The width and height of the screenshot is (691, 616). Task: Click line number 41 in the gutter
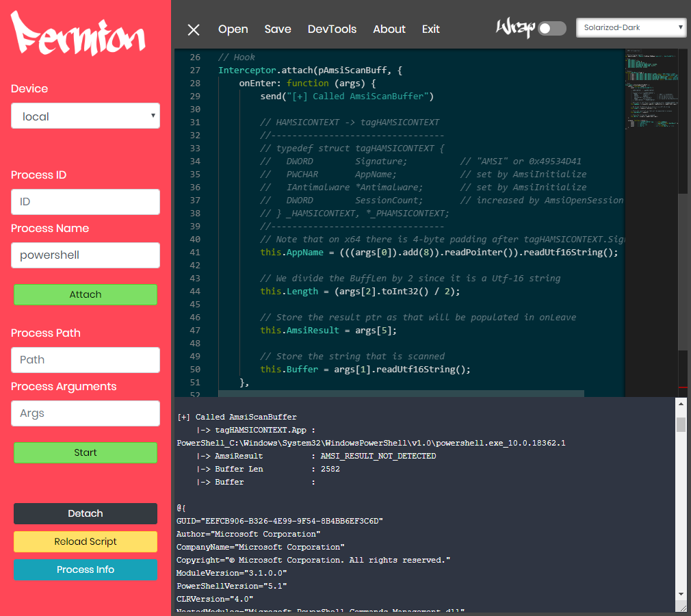click(195, 253)
